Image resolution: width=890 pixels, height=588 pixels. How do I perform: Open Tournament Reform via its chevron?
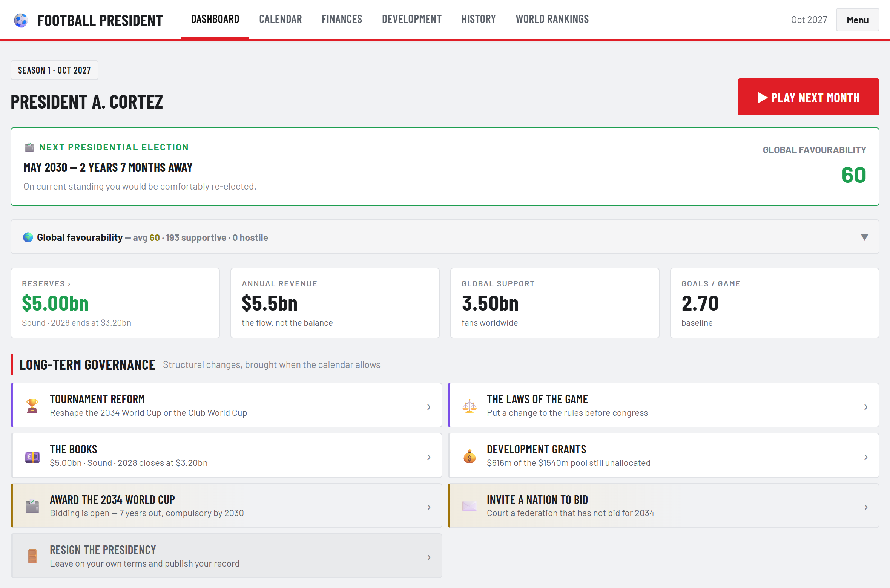(429, 407)
